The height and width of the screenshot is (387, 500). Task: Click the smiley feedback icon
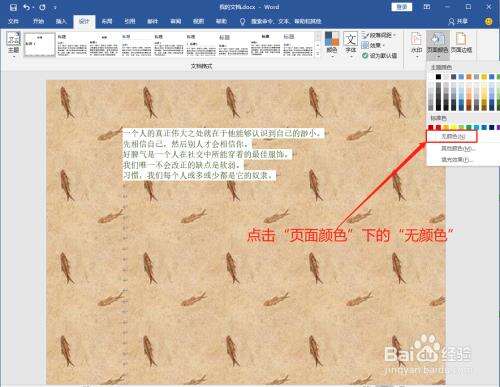[488, 21]
